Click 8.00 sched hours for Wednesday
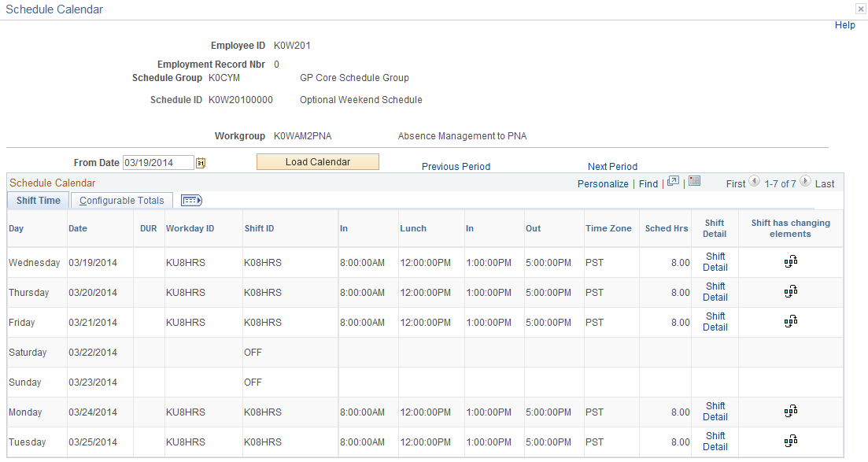This screenshot has width=868, height=462. 681,263
